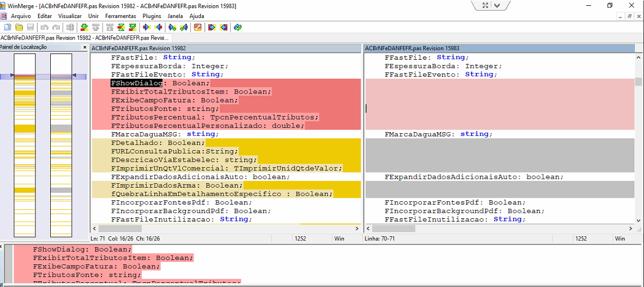Open the Ferramentas menu
The height and width of the screenshot is (287, 644).
(121, 16)
